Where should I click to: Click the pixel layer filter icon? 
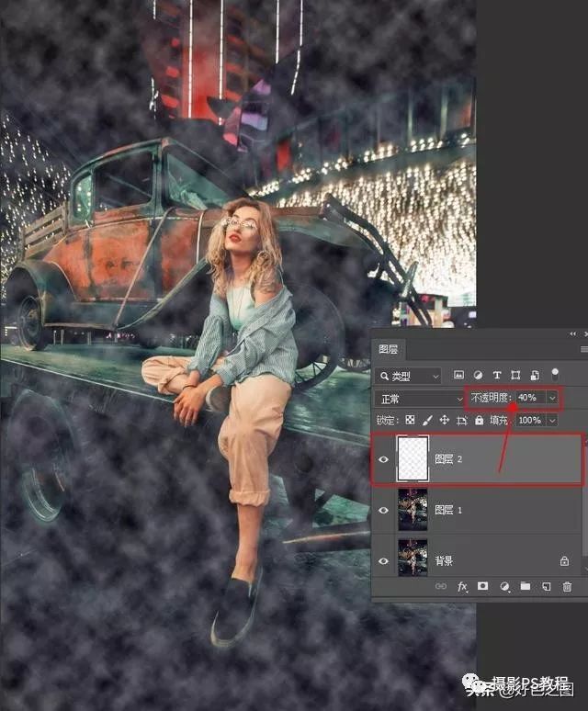point(458,376)
